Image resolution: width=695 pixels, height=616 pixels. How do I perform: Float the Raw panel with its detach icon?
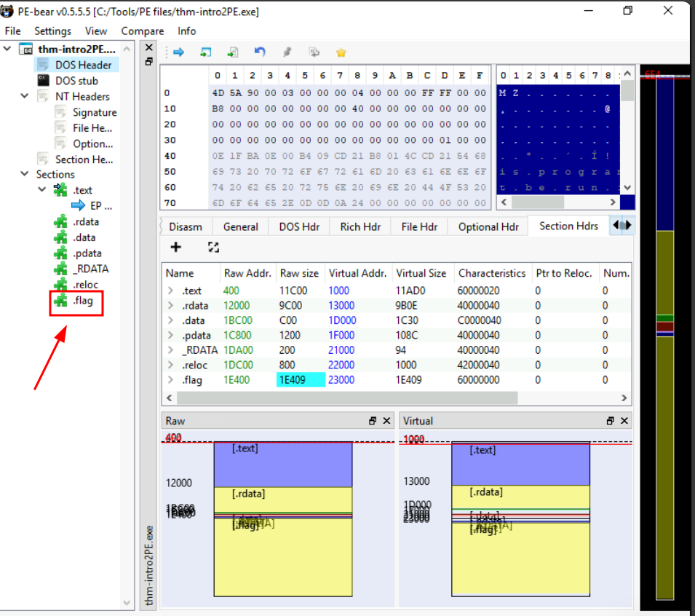coord(373,420)
